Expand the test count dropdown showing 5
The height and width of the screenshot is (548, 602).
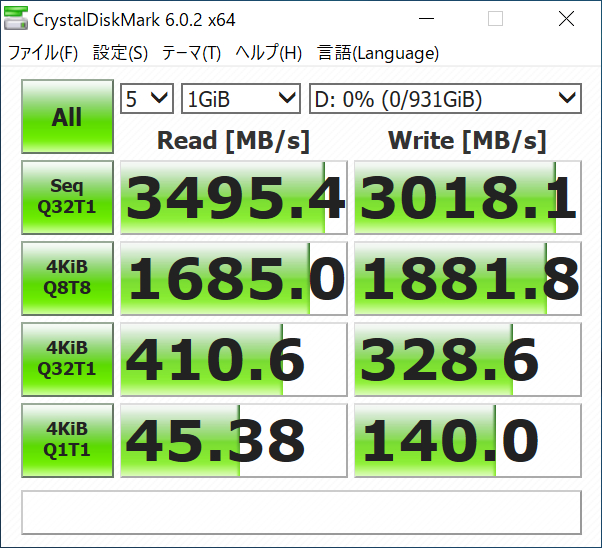point(147,99)
